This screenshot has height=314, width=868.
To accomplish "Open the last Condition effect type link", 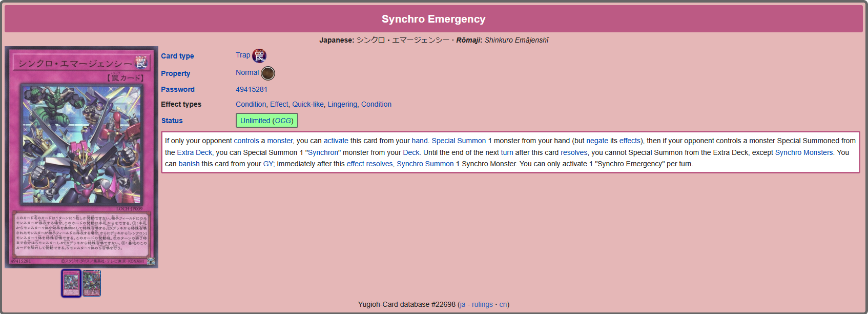I will pyautogui.click(x=376, y=104).
